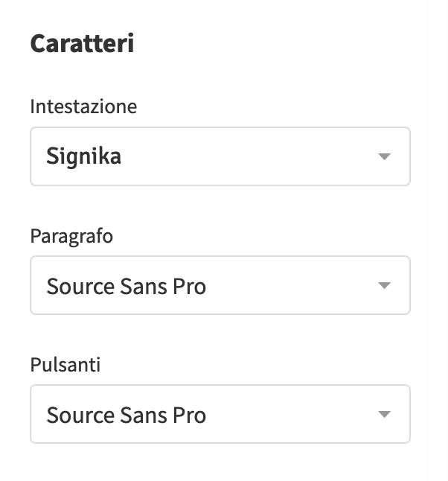Click the arrow icon beside Signika
This screenshot has width=448, height=481.
[384, 157]
